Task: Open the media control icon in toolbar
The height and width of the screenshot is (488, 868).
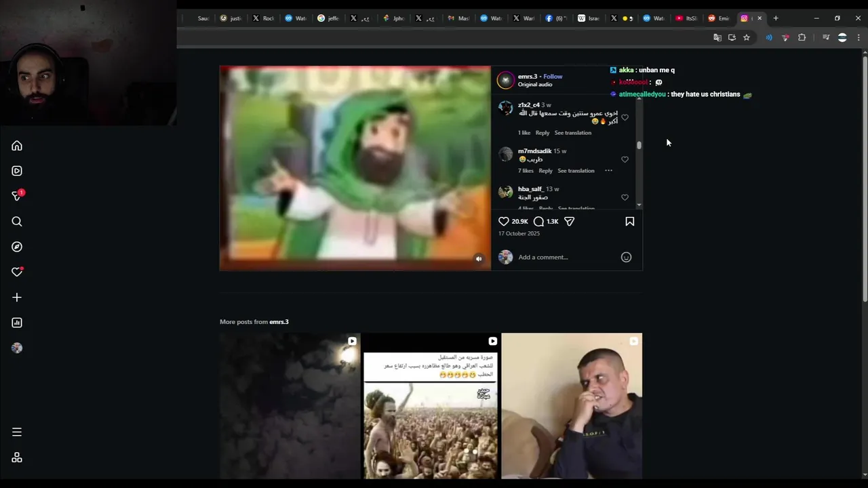Action: (825, 37)
